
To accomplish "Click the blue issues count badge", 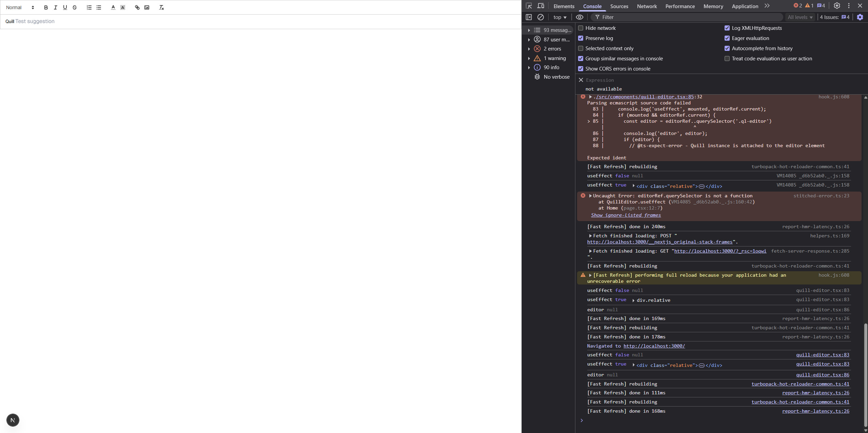I will [821, 6].
